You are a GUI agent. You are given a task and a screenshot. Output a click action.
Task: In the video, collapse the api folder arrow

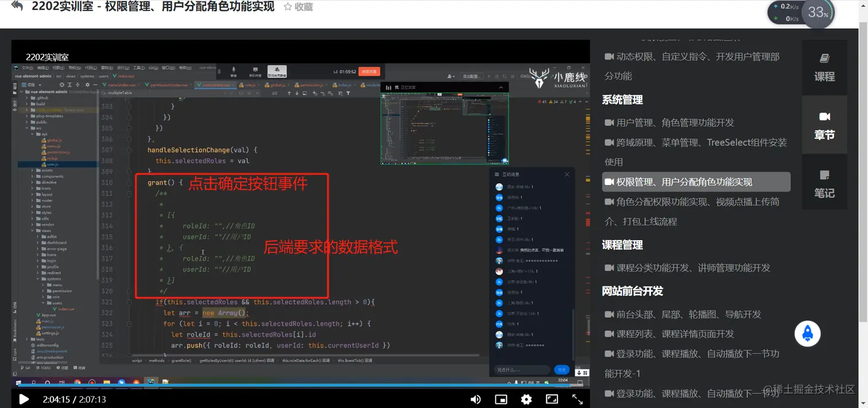pyautogui.click(x=32, y=134)
